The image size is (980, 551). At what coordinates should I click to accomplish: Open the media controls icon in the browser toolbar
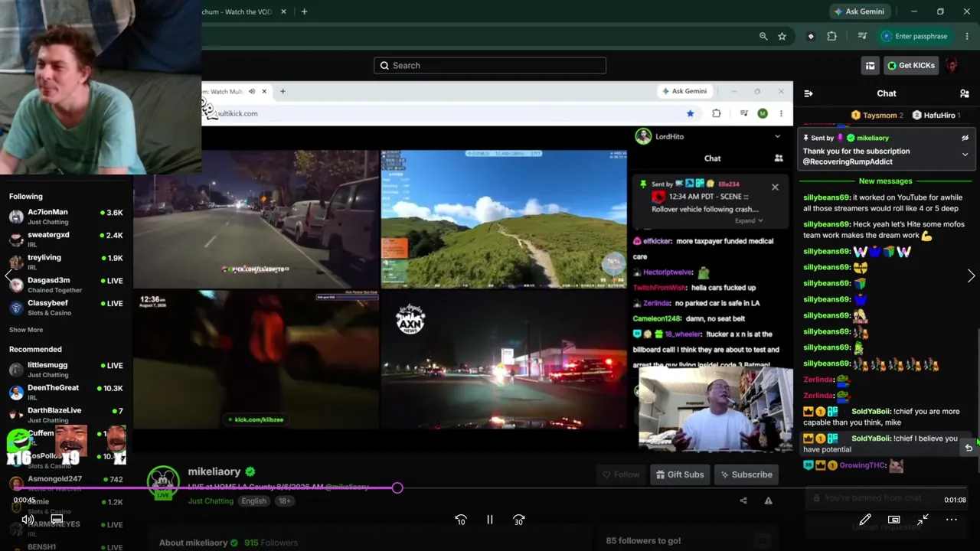tap(863, 36)
